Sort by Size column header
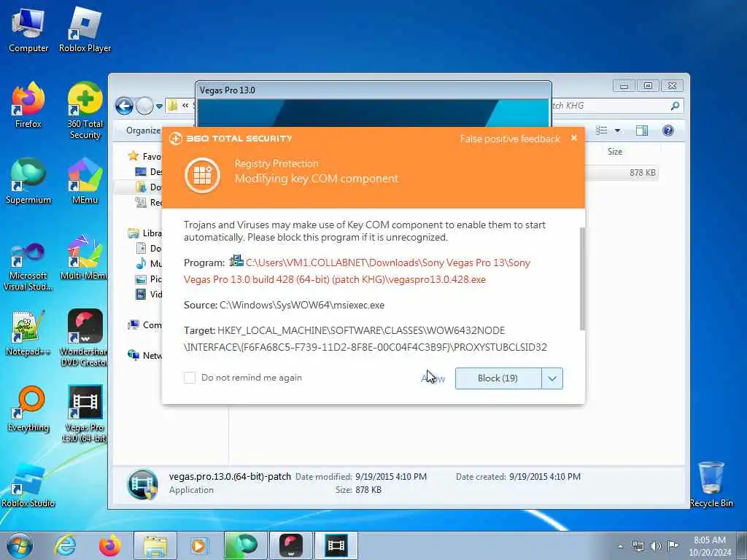The width and height of the screenshot is (747, 560). [614, 152]
